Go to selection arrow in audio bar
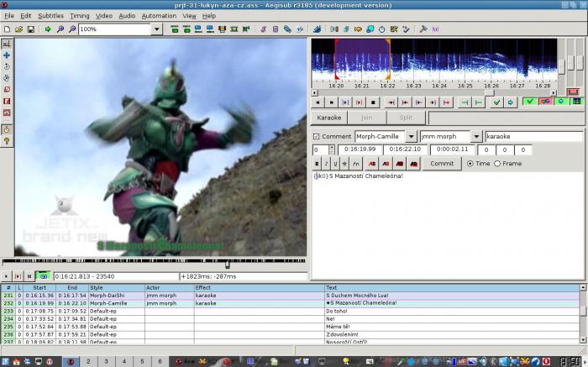The height and width of the screenshot is (367, 588). click(511, 102)
